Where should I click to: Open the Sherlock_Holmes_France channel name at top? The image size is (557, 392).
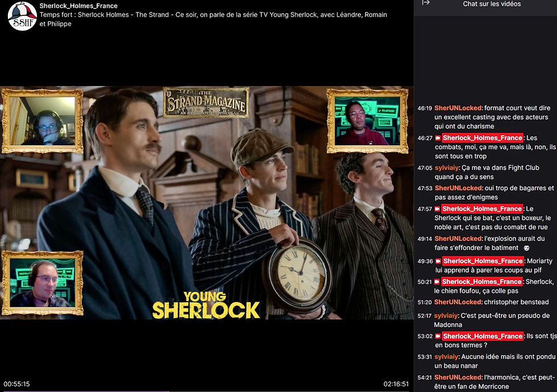click(79, 6)
